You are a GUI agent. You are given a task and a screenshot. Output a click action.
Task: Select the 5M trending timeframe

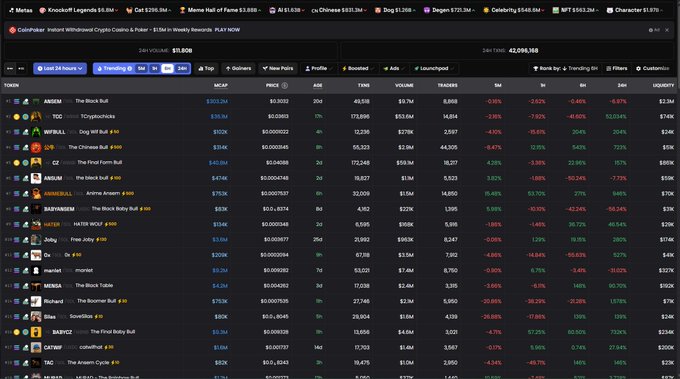pos(141,69)
